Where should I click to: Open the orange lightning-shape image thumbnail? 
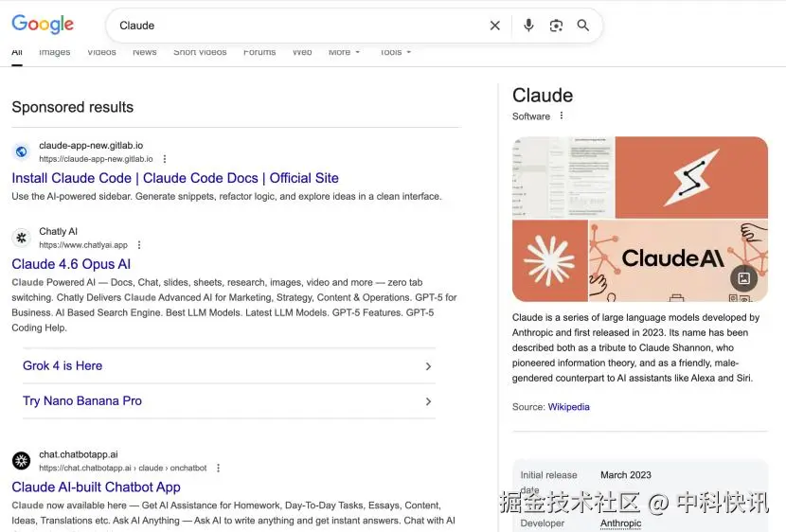coord(691,177)
